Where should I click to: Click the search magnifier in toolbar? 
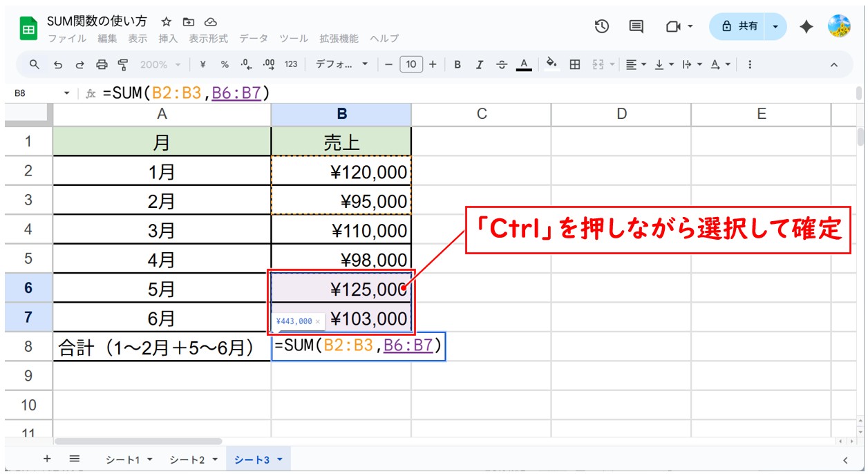click(35, 64)
